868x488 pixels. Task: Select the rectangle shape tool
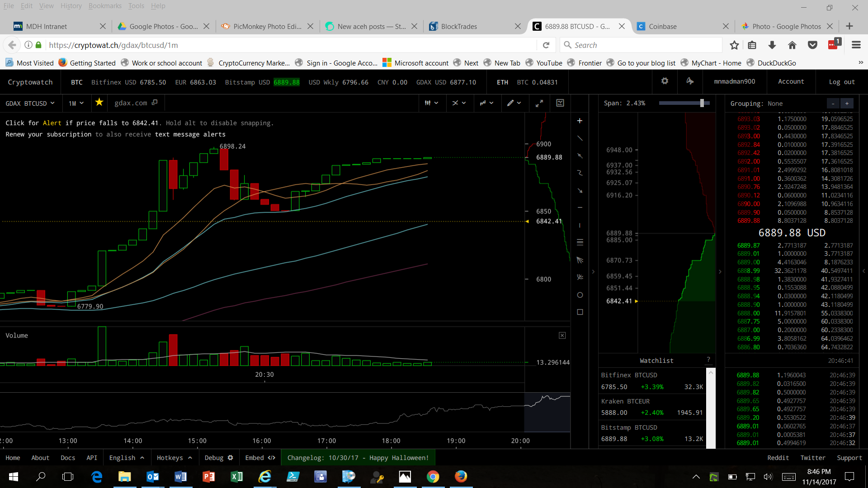[580, 312]
